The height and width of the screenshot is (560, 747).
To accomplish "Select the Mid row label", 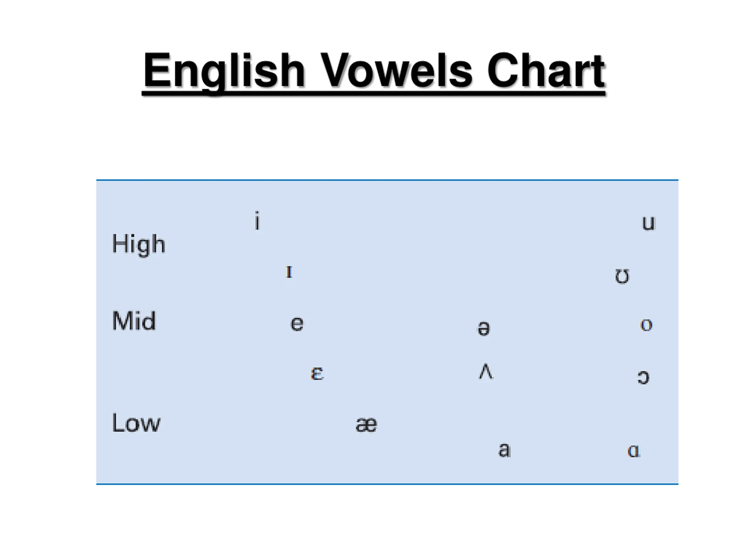I will (134, 321).
